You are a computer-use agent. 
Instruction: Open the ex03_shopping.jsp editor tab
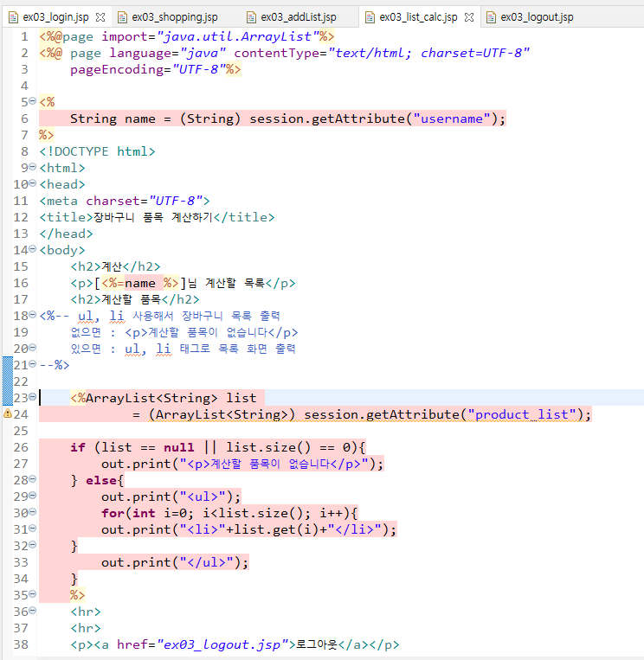click(175, 17)
